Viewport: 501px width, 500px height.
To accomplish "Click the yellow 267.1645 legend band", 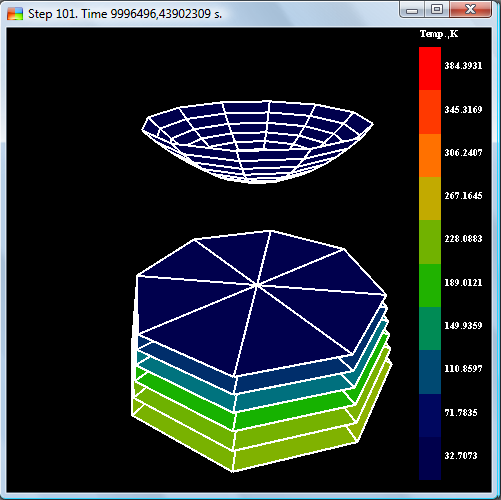I will click(430, 199).
